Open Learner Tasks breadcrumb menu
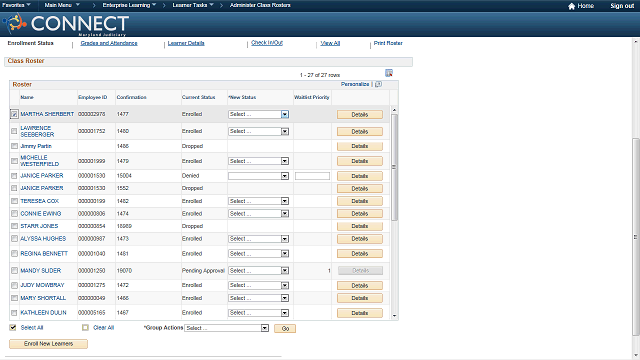Image resolution: width=640 pixels, height=360 pixels. (x=193, y=5)
